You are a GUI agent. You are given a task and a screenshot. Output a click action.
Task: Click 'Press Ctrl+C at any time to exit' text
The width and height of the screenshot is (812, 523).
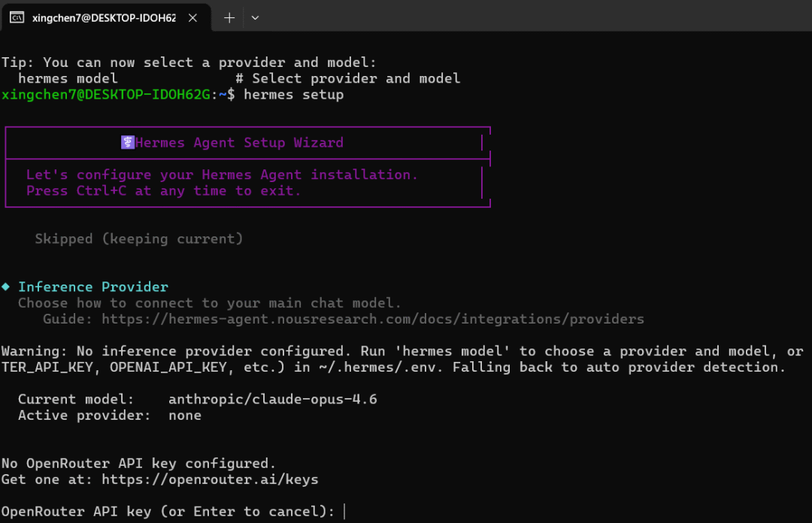pos(163,191)
